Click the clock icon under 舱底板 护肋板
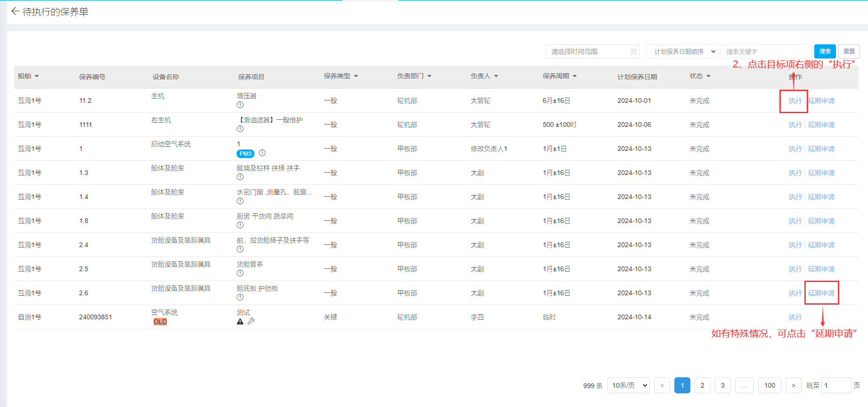The image size is (868, 407). (x=240, y=297)
